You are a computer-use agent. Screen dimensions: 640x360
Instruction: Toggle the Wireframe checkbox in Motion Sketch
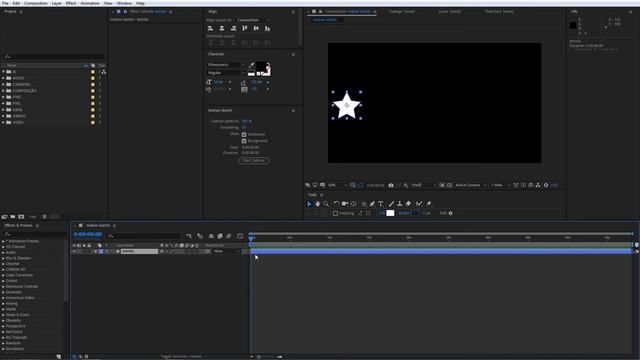coord(244,134)
